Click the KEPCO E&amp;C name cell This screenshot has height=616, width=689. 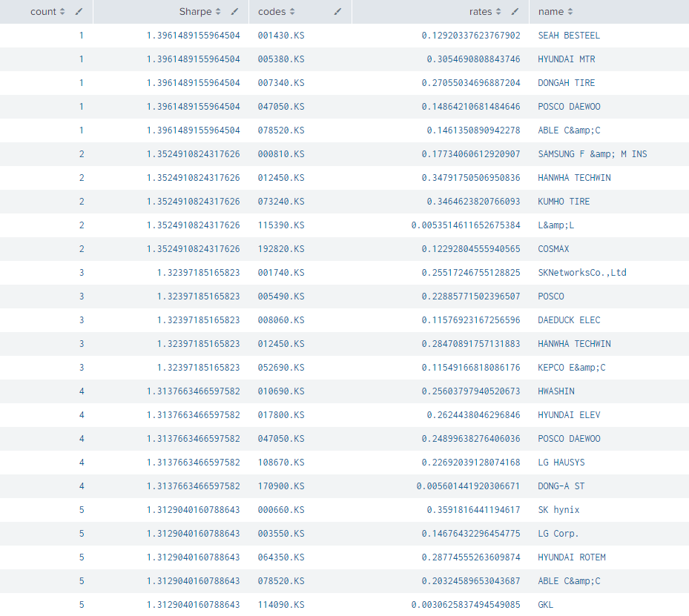click(x=572, y=368)
